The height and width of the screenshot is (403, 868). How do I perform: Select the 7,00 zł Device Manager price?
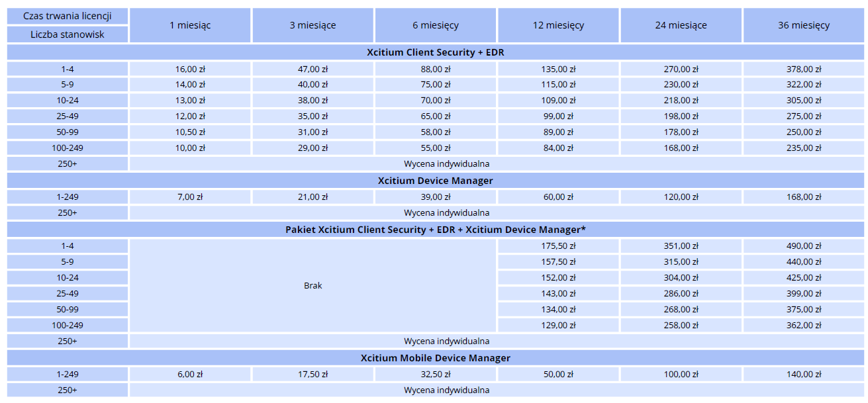click(x=190, y=197)
